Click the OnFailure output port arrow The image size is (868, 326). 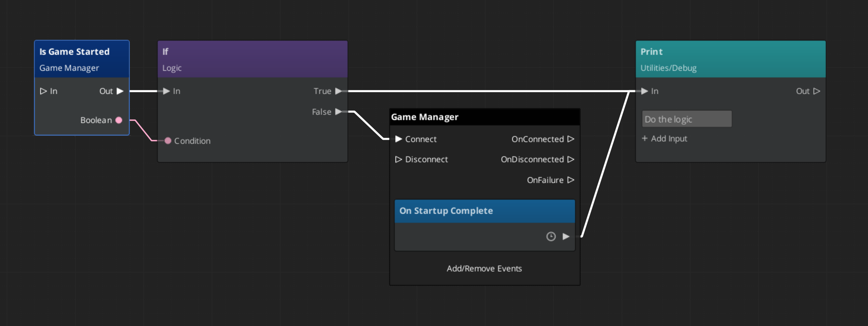pos(571,180)
